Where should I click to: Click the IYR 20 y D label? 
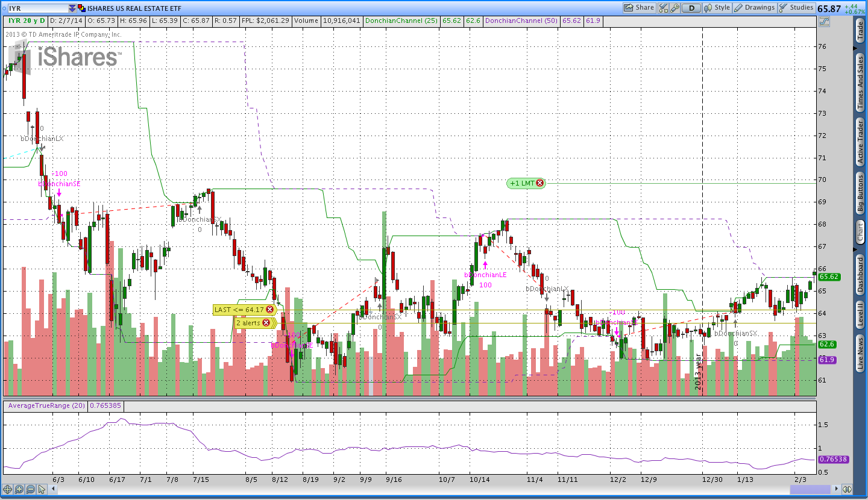pyautogui.click(x=27, y=21)
